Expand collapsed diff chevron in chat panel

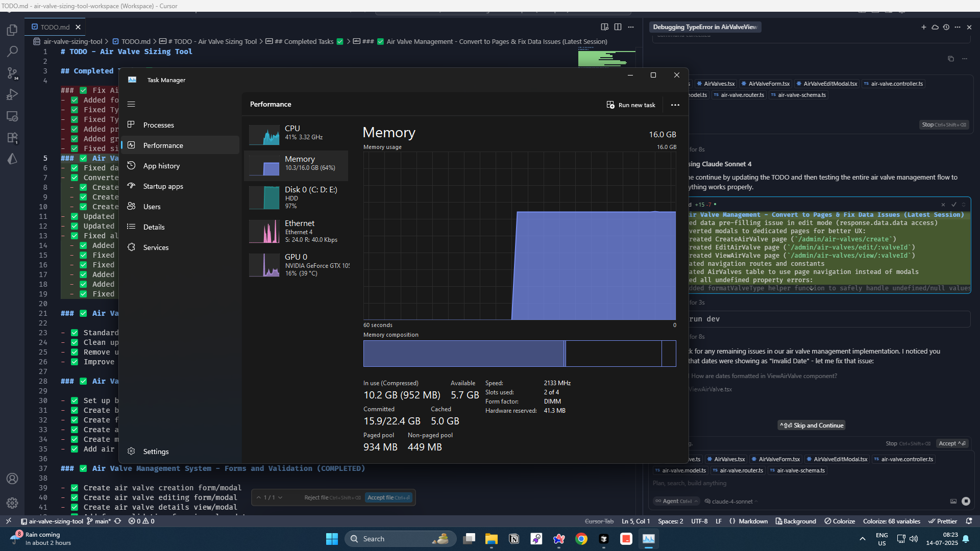(812, 289)
